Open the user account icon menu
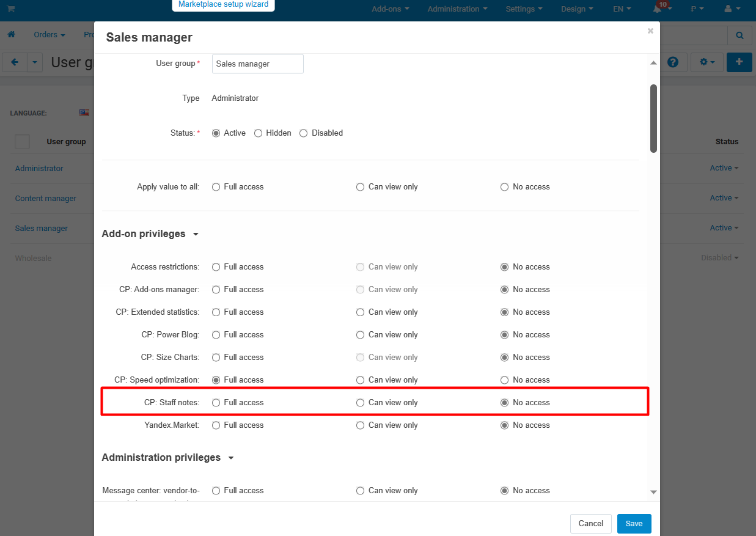The image size is (756, 536). tap(731, 9)
